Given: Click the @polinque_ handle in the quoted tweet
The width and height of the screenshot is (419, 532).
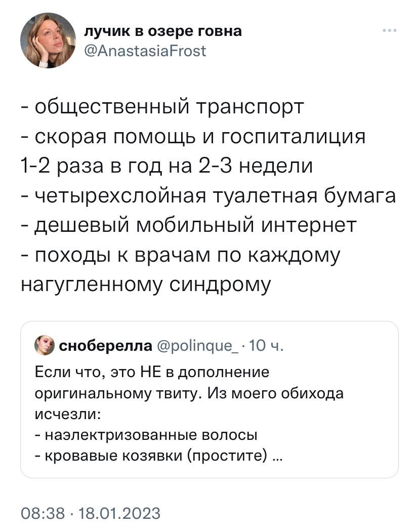Looking at the screenshot, I should 198,346.
